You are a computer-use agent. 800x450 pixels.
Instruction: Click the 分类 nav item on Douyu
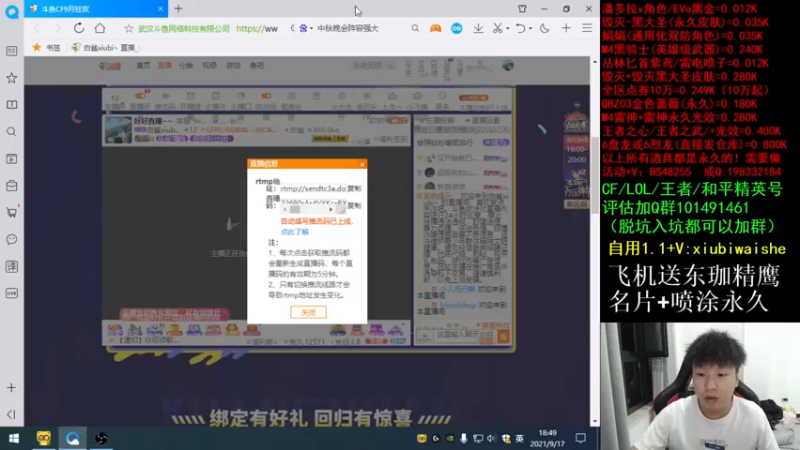pyautogui.click(x=186, y=65)
